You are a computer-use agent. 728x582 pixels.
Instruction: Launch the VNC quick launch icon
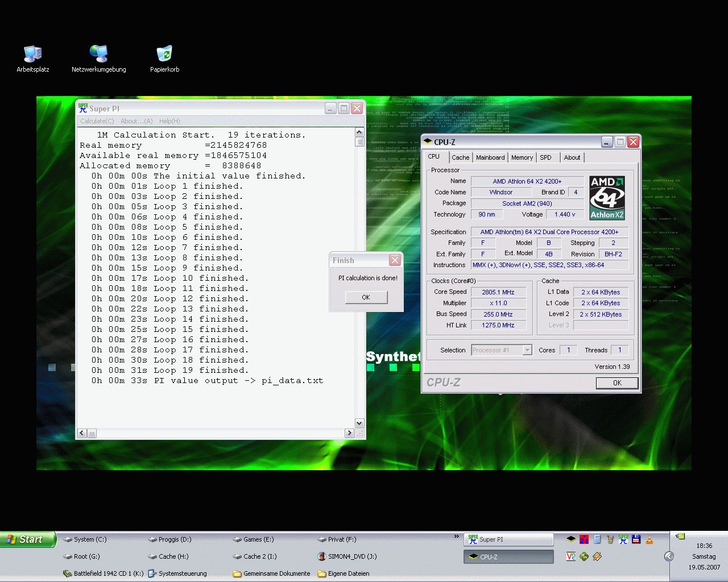coord(571,556)
